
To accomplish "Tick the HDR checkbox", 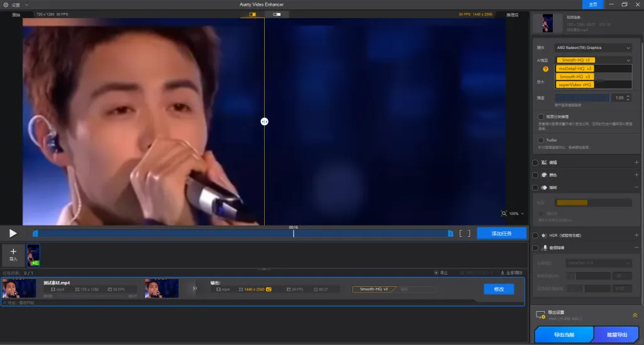I will [x=535, y=235].
